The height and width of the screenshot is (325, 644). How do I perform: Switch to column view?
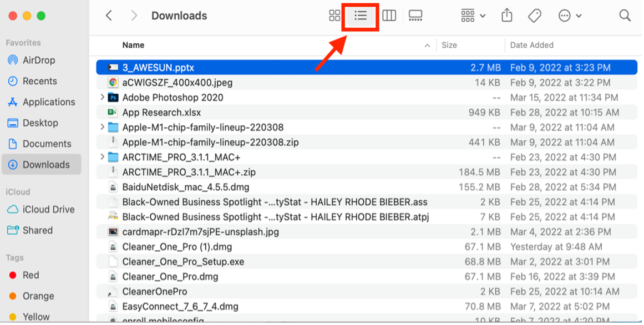pos(389,16)
